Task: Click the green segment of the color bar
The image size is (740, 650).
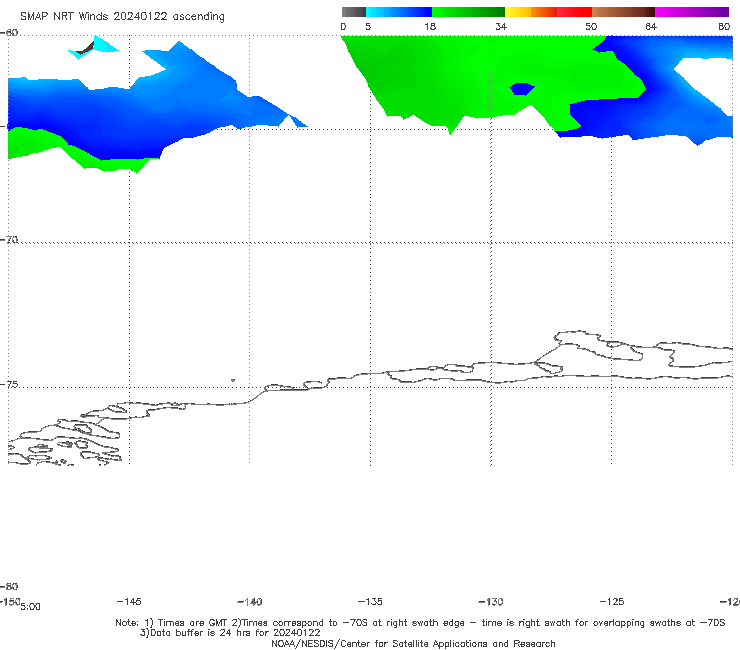Action: [468, 12]
